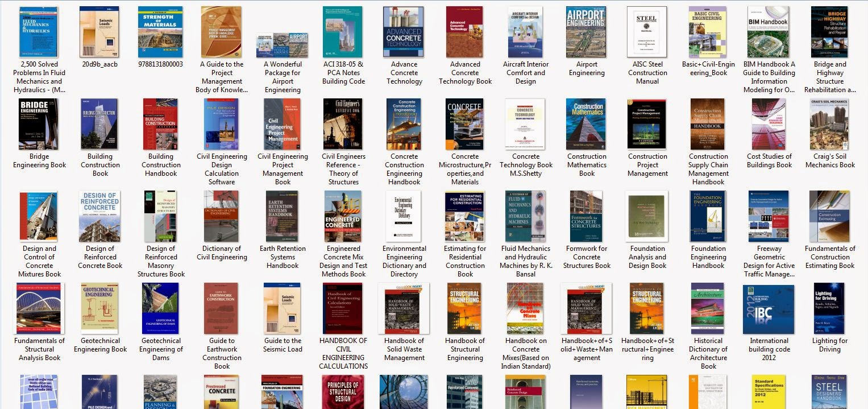
Task: Select the Steel Designers' Handbook cover
Action: (x=829, y=392)
